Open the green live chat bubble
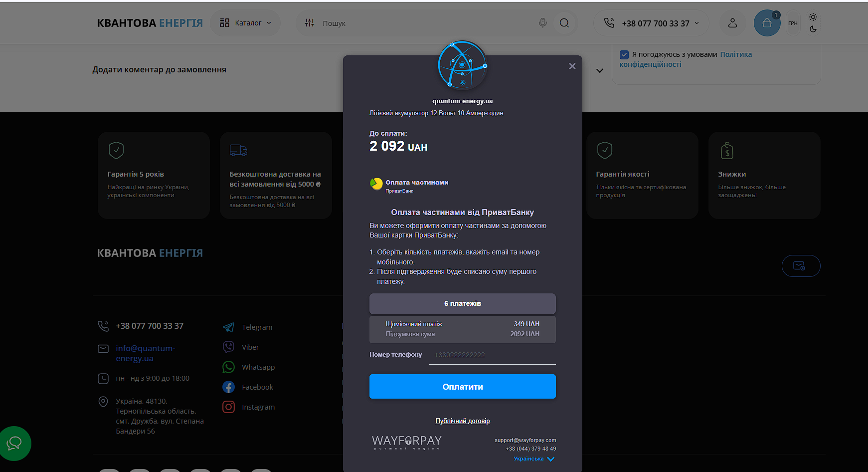 (x=14, y=443)
